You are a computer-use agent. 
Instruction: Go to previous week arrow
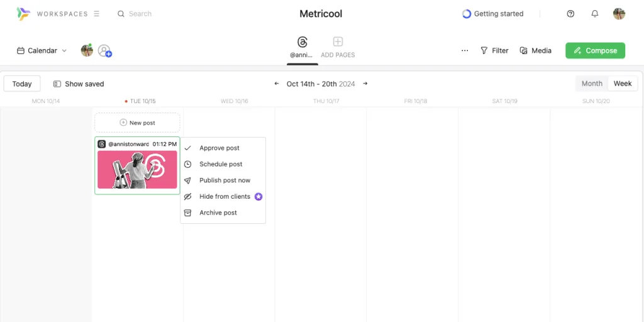(277, 84)
